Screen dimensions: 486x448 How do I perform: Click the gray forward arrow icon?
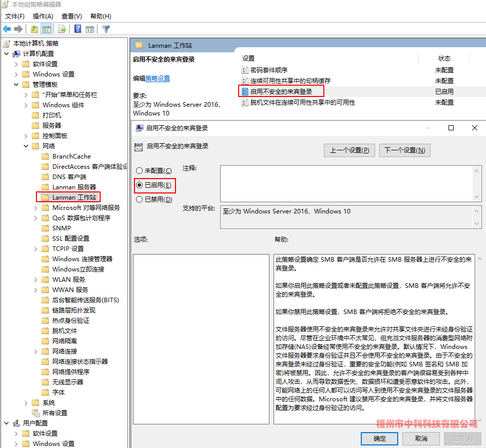(x=18, y=29)
